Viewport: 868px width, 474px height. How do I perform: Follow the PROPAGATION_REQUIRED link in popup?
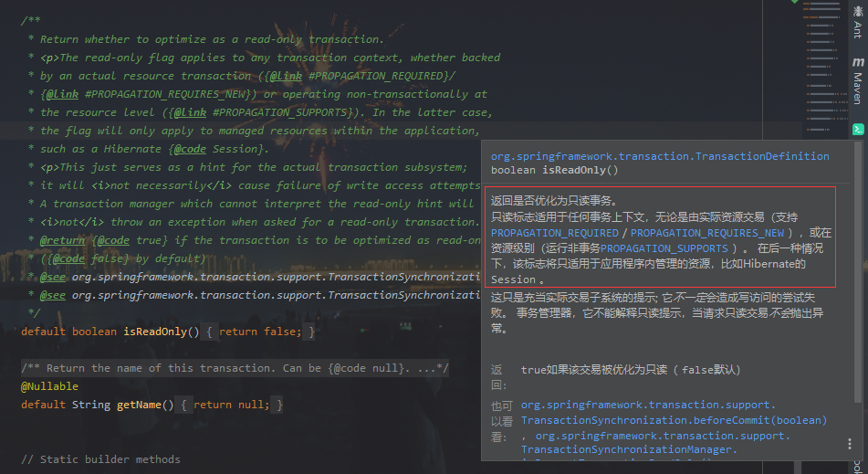555,233
